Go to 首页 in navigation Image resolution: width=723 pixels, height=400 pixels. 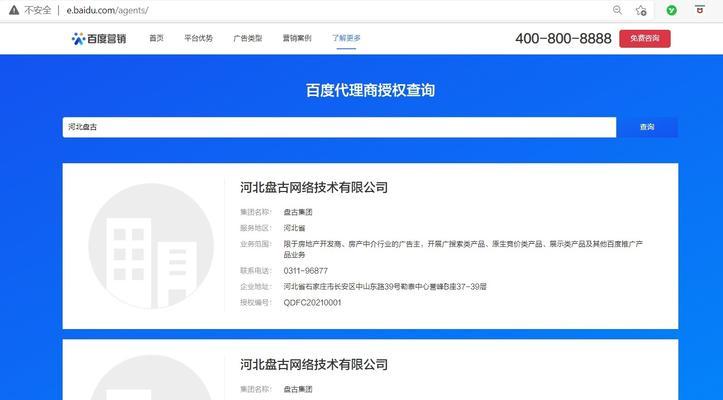(156, 38)
